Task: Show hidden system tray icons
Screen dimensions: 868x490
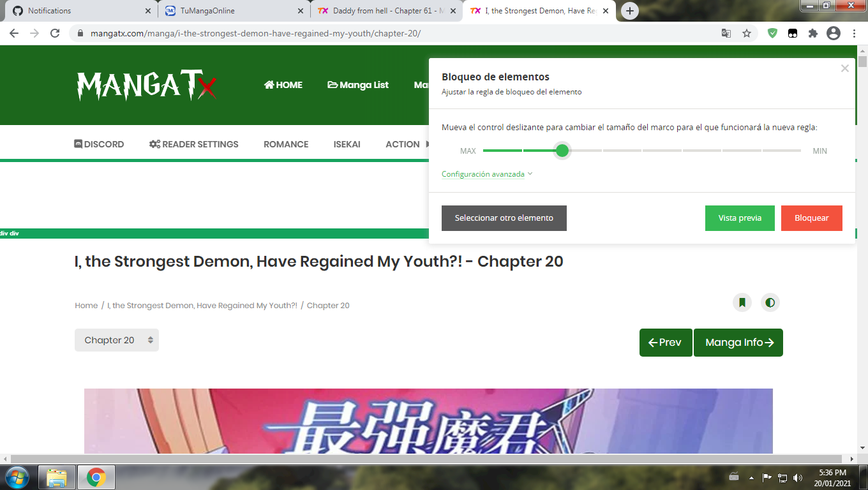Action: click(x=752, y=477)
